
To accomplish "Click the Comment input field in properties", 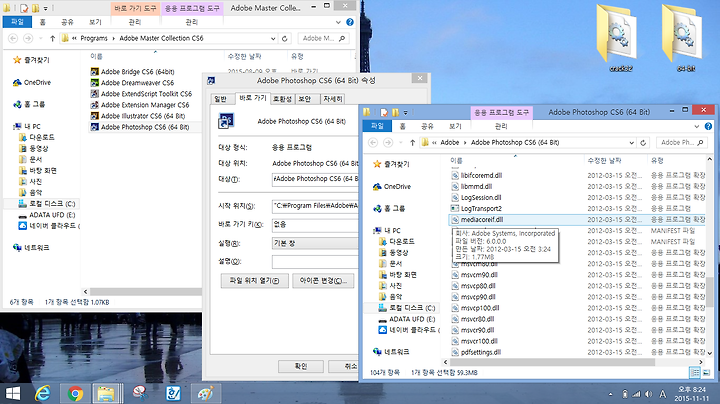I will coord(315,262).
